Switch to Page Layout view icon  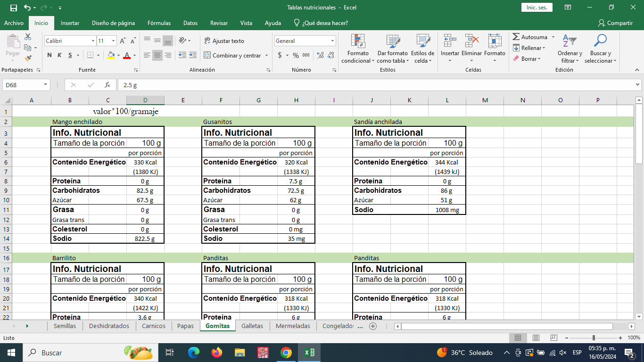coord(536,338)
